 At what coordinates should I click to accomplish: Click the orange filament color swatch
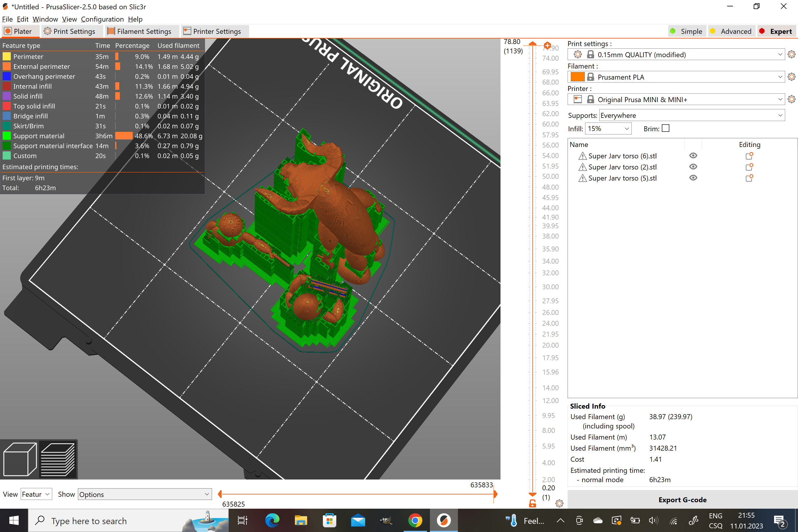[578, 77]
